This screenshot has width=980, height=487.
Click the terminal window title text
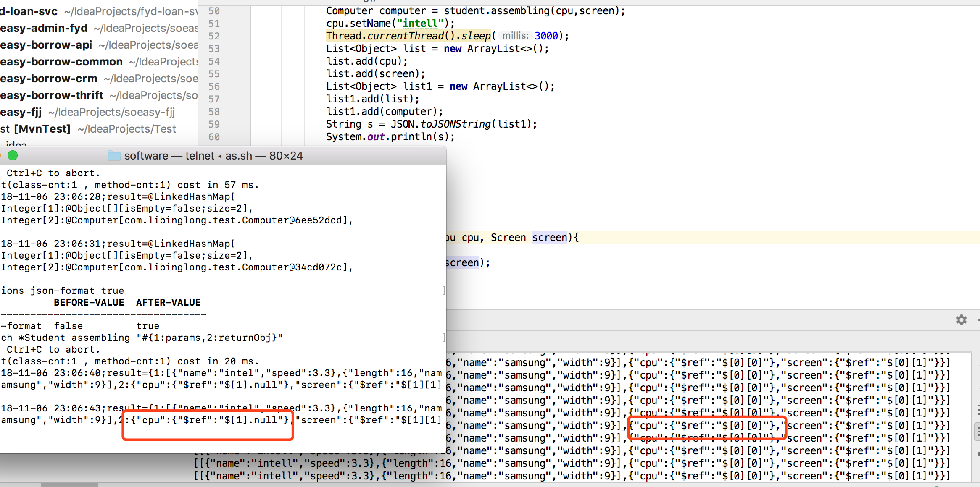tap(213, 156)
